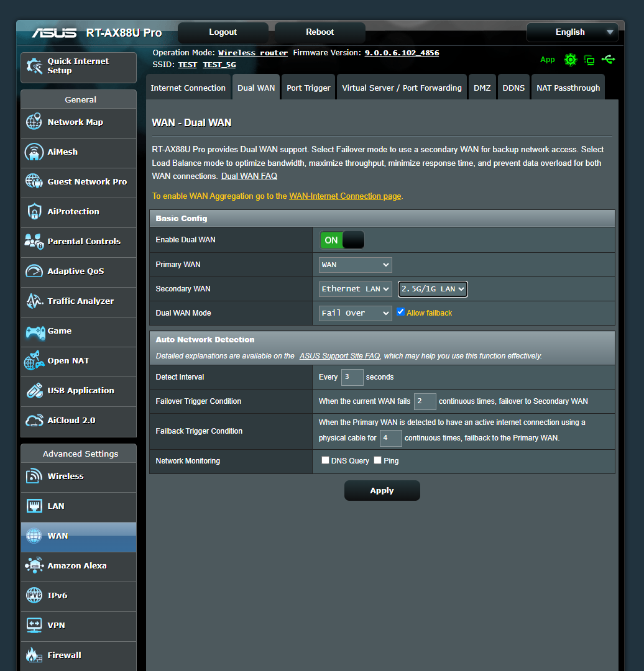Uncheck the Allow failback checkbox

click(400, 312)
